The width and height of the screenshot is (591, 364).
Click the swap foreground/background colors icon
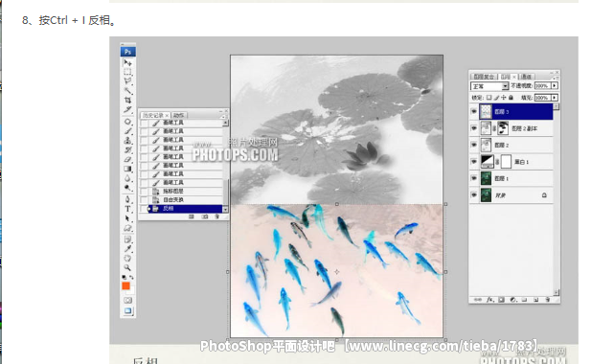point(131,278)
